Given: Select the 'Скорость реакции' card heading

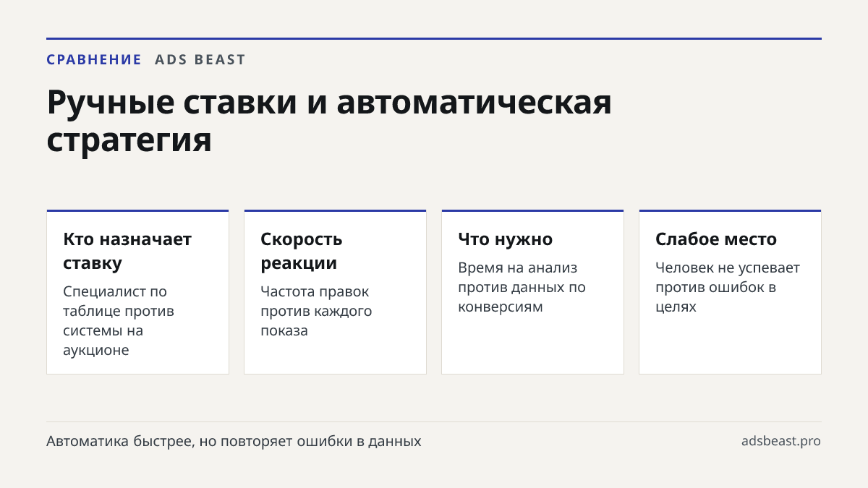Looking at the screenshot, I should click(x=302, y=251).
